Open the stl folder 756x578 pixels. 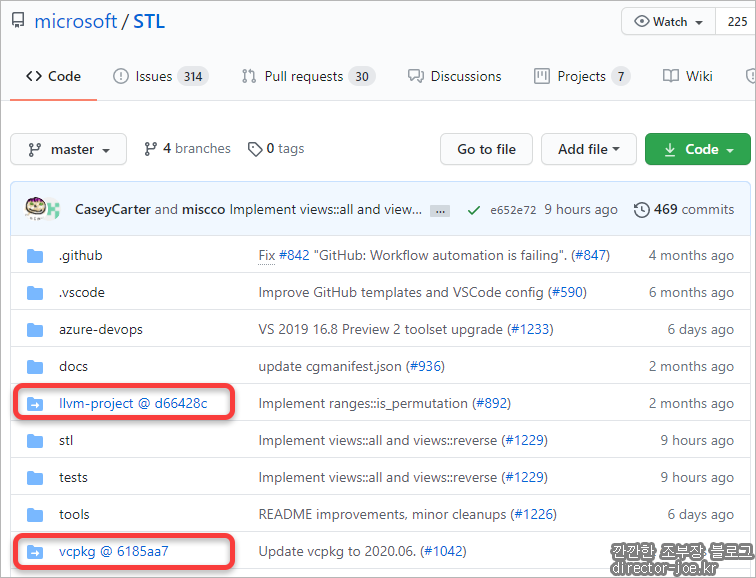[x=66, y=440]
